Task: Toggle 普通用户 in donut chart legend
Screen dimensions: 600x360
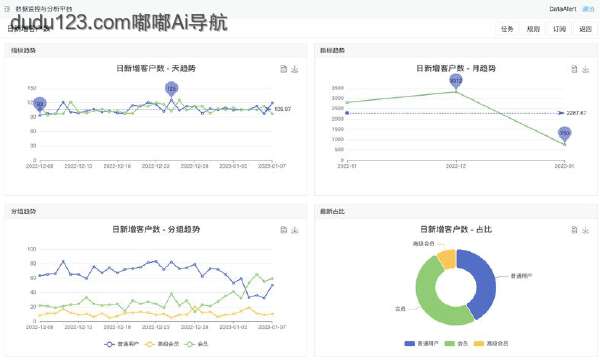Action: pos(421,344)
